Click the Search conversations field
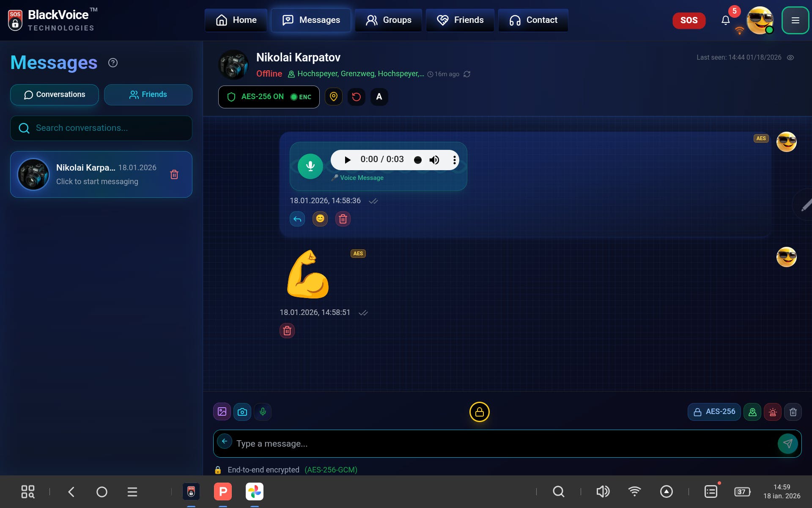 click(x=101, y=128)
